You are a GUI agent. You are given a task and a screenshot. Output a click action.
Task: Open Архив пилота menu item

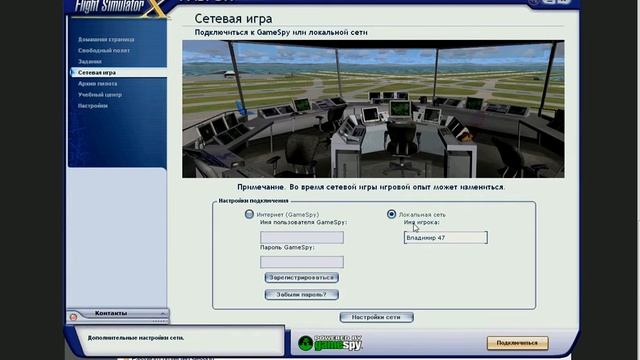point(98,84)
